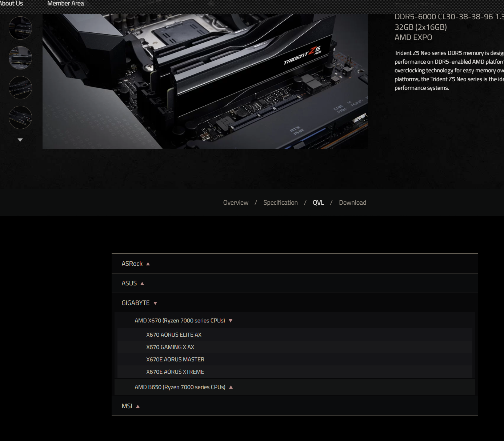The width and height of the screenshot is (504, 441).
Task: Expand the AMD B650 chipset section
Action: click(x=295, y=387)
